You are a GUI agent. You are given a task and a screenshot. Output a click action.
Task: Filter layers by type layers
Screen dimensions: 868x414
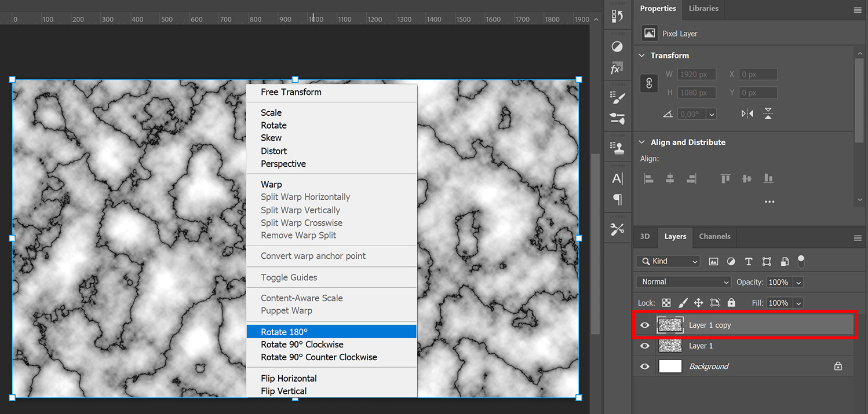pos(749,261)
